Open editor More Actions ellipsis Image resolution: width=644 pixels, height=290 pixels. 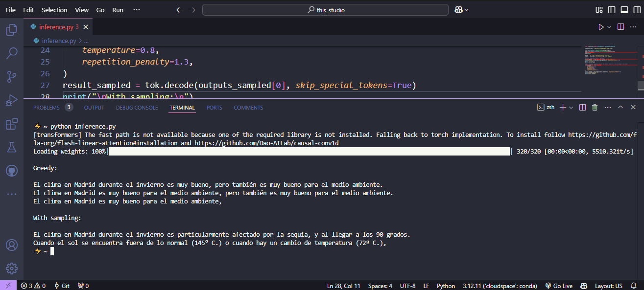pyautogui.click(x=633, y=27)
